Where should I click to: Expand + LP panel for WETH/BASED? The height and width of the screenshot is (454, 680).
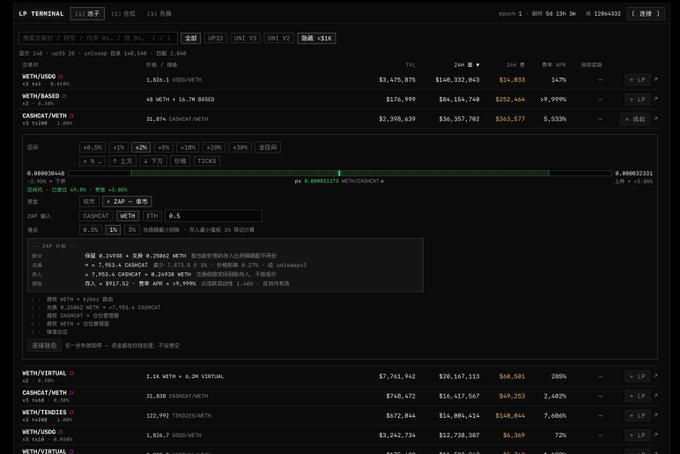pos(637,99)
